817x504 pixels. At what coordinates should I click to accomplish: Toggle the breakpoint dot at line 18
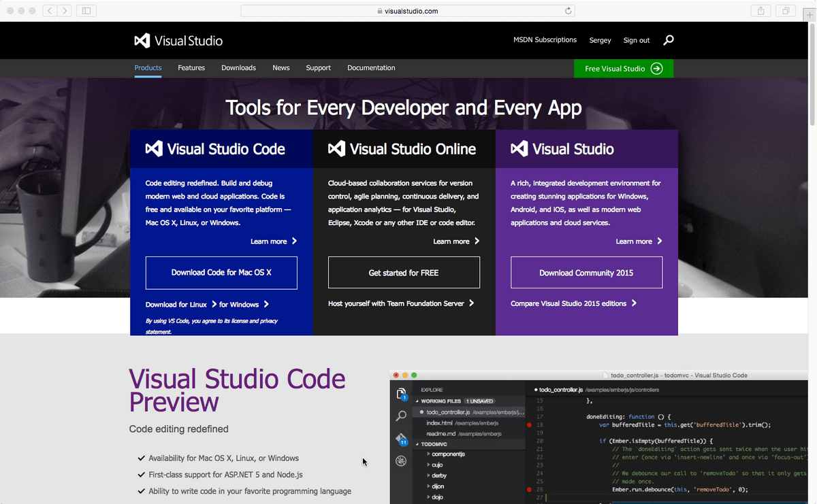530,424
